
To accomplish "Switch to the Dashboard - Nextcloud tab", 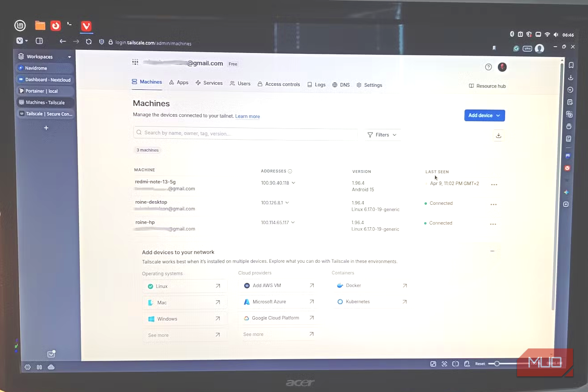I will [44, 80].
